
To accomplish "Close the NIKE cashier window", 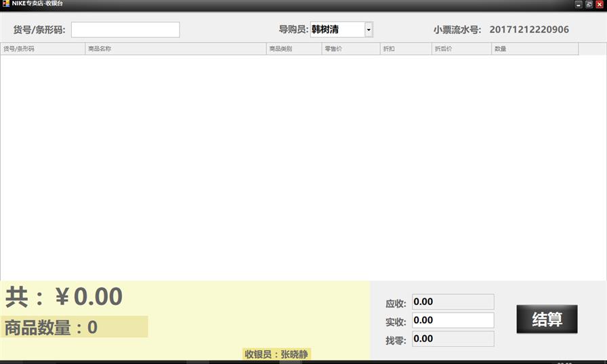I will pyautogui.click(x=599, y=5).
